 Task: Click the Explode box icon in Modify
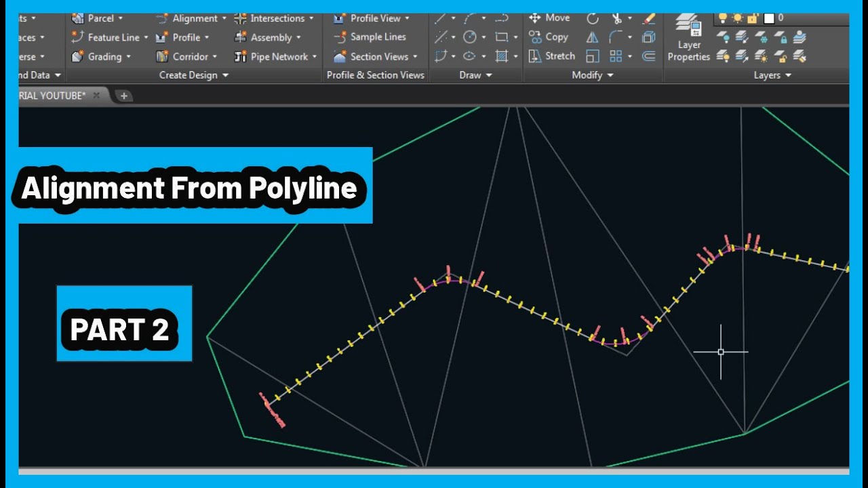[649, 37]
